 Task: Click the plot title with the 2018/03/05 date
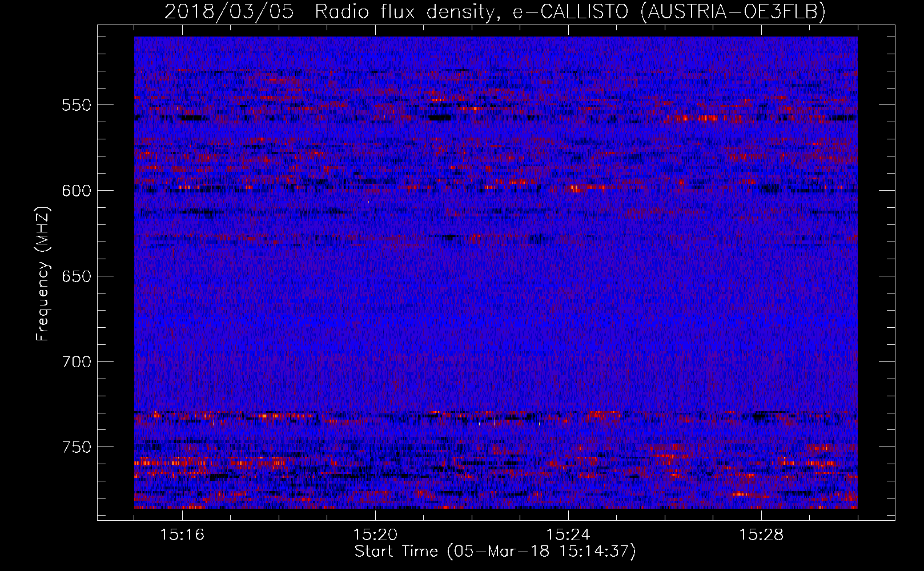pyautogui.click(x=495, y=11)
